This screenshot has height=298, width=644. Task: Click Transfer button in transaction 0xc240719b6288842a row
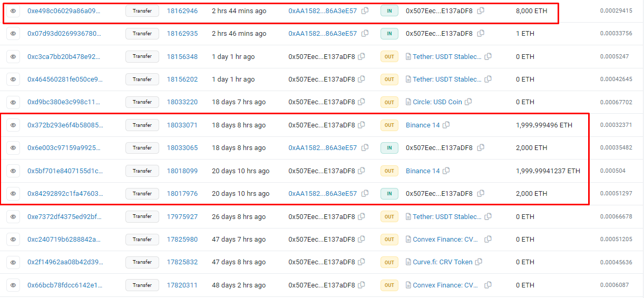click(142, 240)
